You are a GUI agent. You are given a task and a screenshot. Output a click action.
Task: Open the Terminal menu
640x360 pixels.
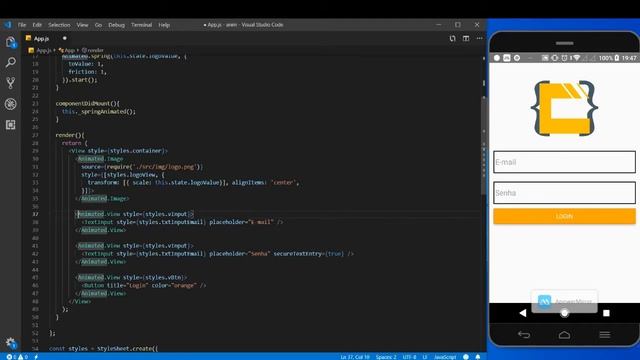[x=142, y=25]
